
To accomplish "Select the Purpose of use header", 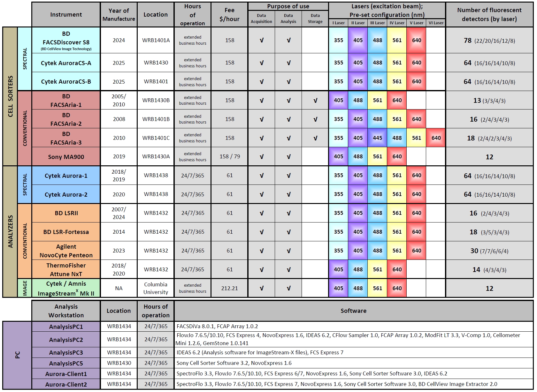I will pos(288,6).
